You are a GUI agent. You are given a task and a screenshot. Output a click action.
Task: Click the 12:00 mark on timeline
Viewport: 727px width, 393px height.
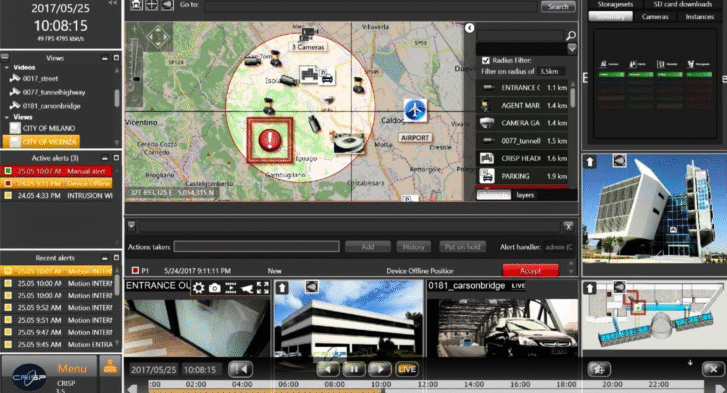point(427,384)
